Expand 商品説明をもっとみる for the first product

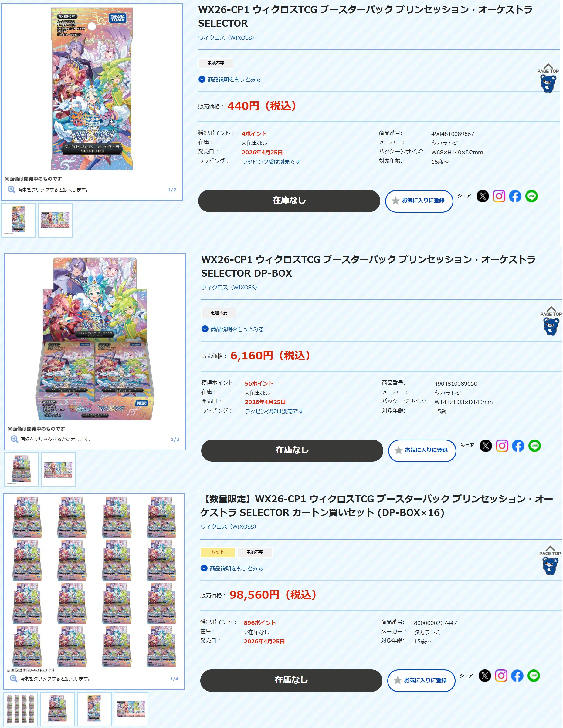pyautogui.click(x=230, y=79)
